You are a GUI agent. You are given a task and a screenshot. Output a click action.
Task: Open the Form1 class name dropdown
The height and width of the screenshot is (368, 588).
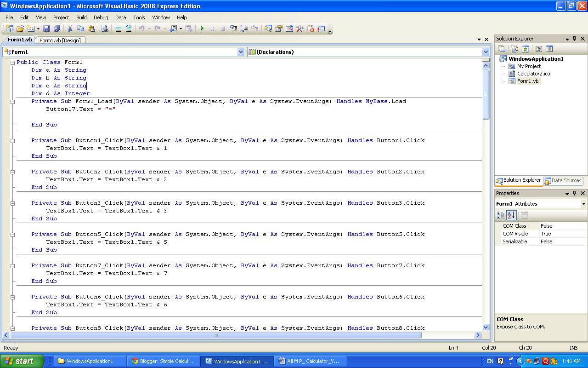(241, 52)
